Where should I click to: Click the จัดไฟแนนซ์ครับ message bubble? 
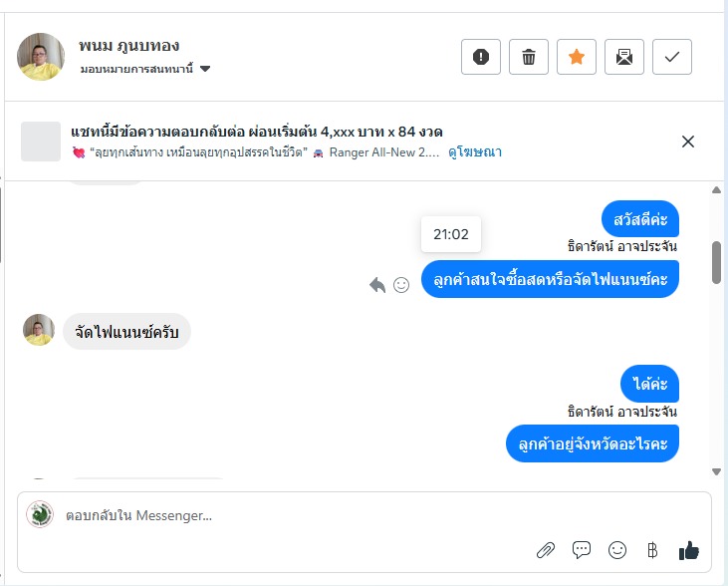[x=126, y=332]
